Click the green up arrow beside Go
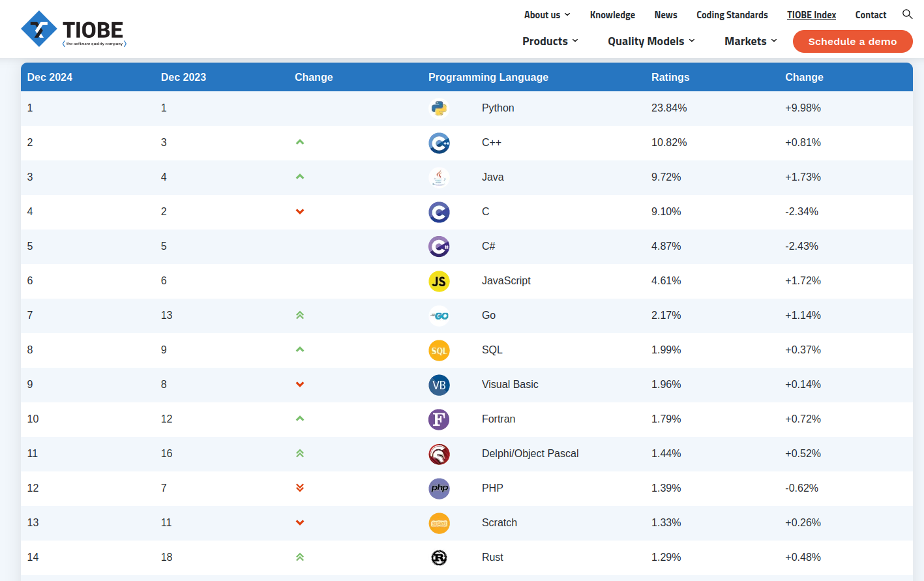This screenshot has width=924, height=581. click(x=300, y=315)
